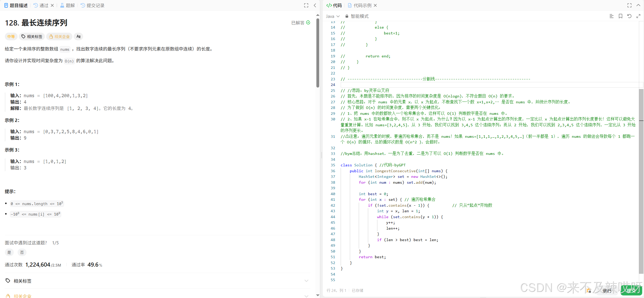Image resolution: width=644 pixels, height=298 pixels.
Task: Collapse code panel with up chevron
Action: point(638,5)
